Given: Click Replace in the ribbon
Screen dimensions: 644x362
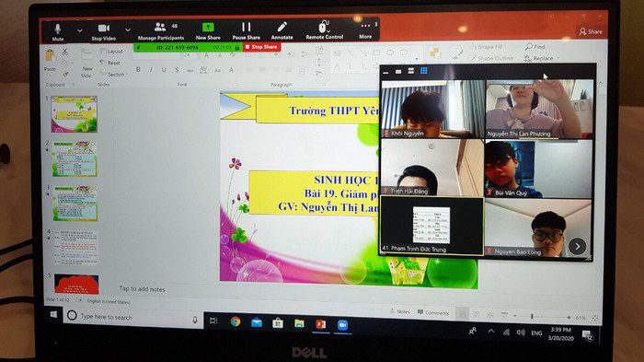Looking at the screenshot, I should click(x=542, y=58).
